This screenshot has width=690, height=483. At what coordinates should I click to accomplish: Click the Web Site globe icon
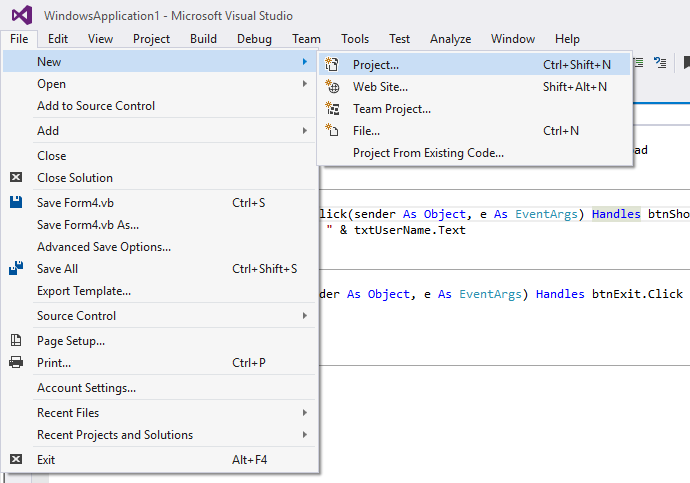pos(333,87)
